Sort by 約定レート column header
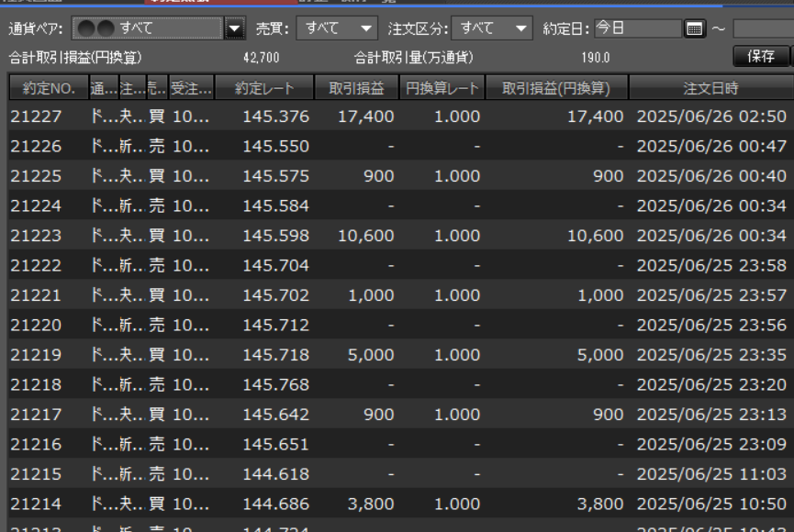Viewport: 794px width, 532px height. (264, 89)
